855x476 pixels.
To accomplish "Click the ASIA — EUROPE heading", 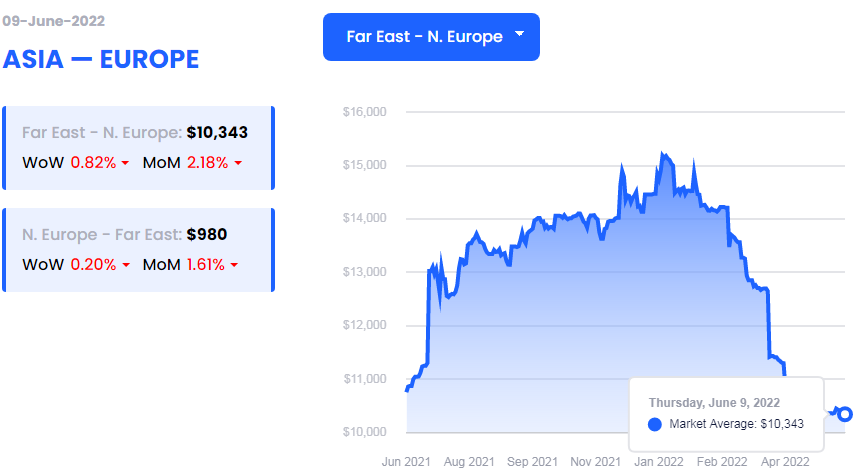I will 101,59.
